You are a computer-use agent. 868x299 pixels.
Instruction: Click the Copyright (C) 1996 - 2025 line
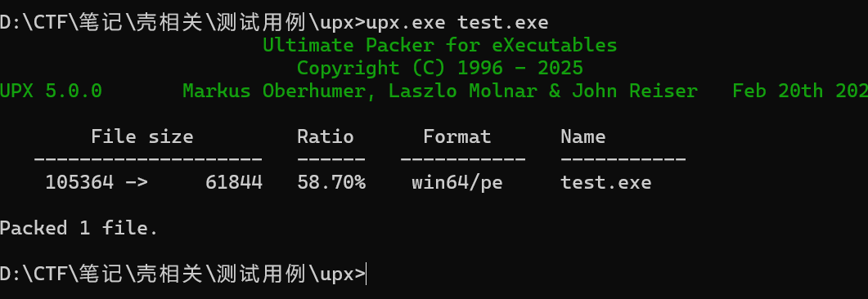439,68
